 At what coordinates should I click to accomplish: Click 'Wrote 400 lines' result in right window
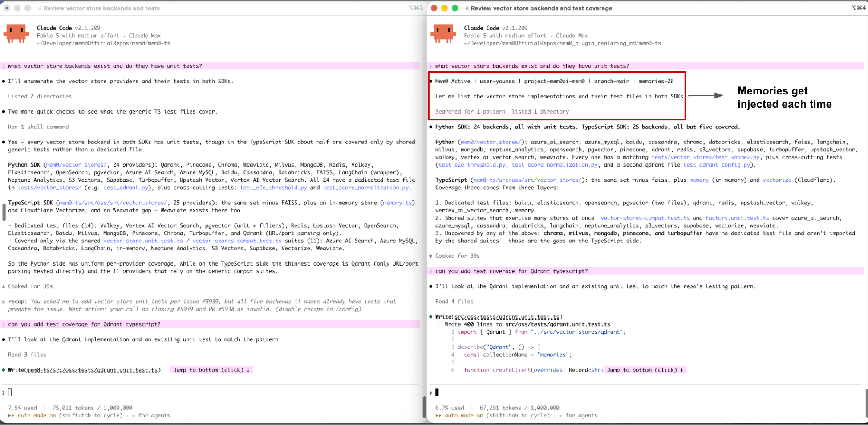[527, 324]
